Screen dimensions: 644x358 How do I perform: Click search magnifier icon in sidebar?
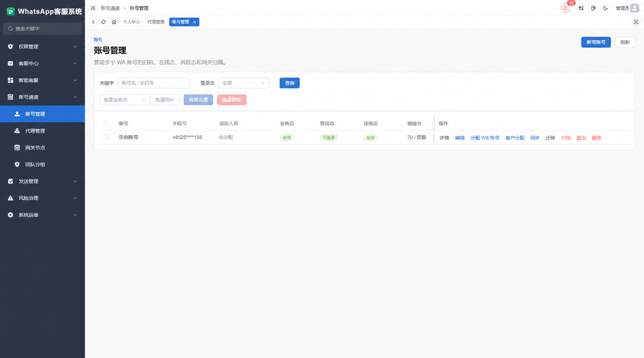[10, 29]
